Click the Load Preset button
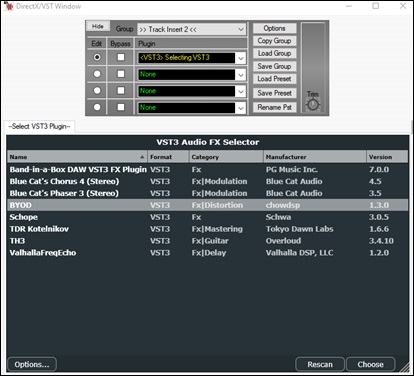 (274, 79)
